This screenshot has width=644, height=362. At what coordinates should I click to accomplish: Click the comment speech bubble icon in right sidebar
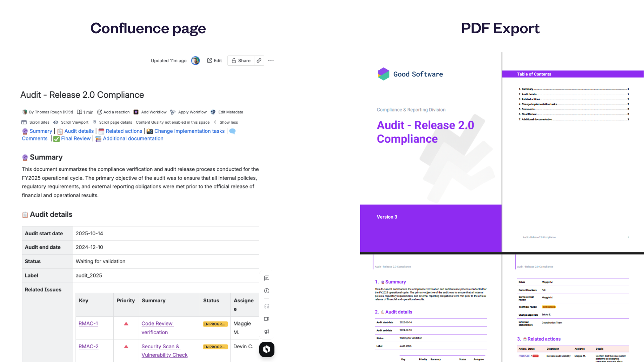(267, 278)
